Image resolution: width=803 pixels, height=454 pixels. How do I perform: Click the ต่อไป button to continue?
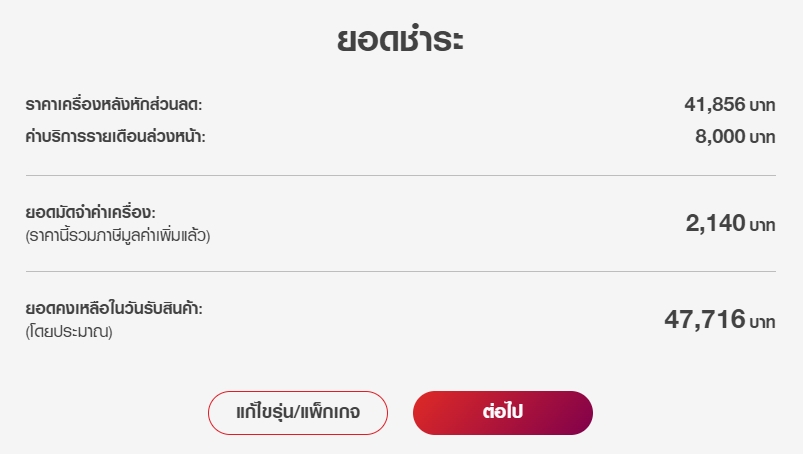click(x=503, y=413)
